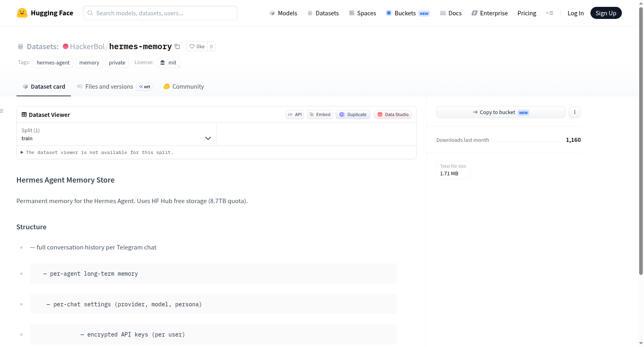Click the Sign Up button

click(x=606, y=13)
